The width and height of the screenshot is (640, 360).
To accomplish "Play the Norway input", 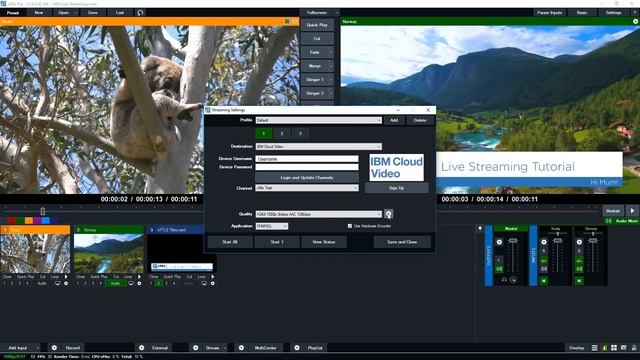I will pyautogui.click(x=139, y=277).
